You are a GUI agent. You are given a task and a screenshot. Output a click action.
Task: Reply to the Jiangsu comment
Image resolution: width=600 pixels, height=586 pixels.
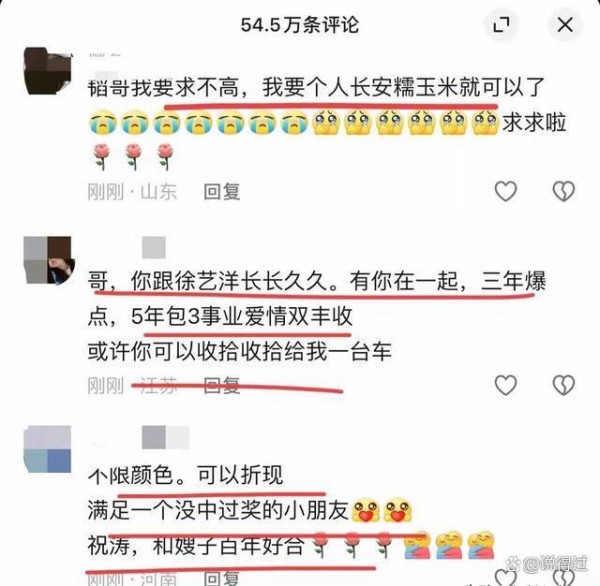pyautogui.click(x=222, y=385)
